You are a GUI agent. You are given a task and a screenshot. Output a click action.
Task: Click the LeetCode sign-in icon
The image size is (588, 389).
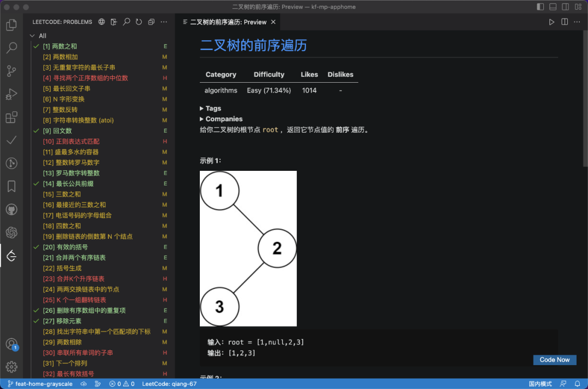click(x=114, y=22)
